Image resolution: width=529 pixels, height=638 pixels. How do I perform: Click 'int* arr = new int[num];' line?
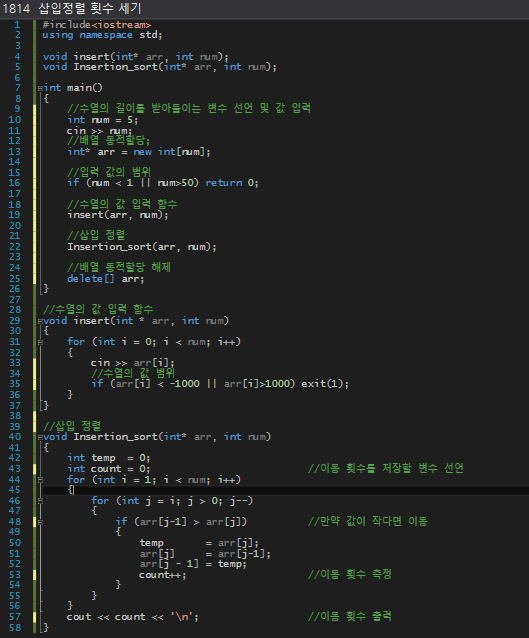[139, 152]
